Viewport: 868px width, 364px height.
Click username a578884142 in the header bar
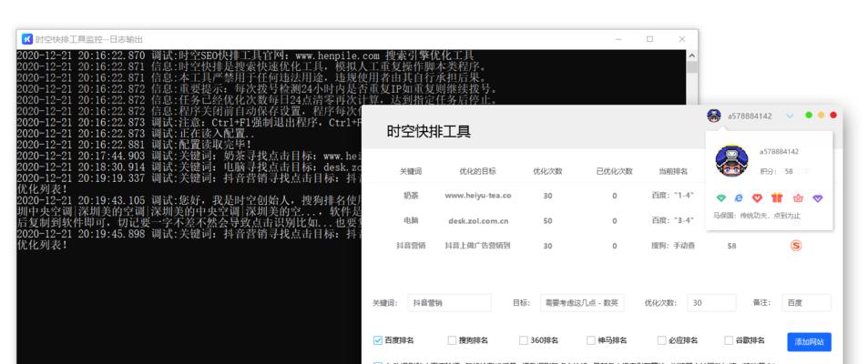click(750, 116)
